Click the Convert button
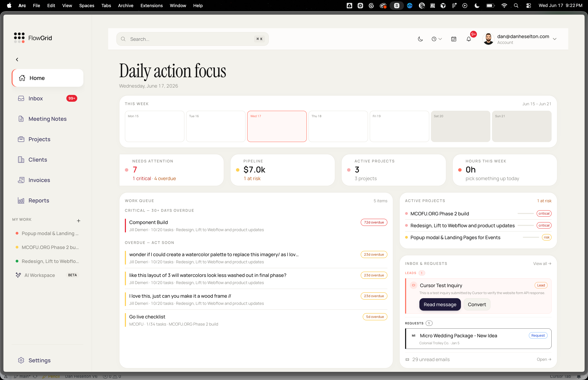Viewport: 588px width, 380px height. click(477, 304)
